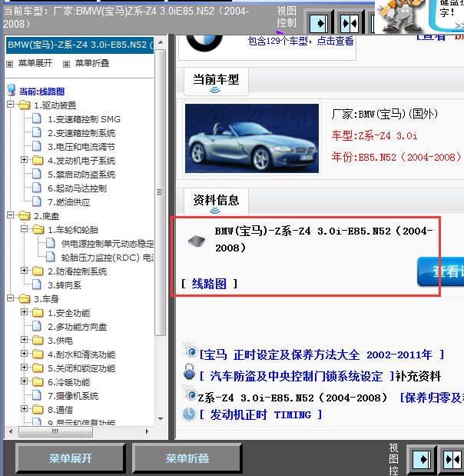Collapse the 1.车轮和轮胎 subfolder
This screenshot has height=476, width=464.
tap(25, 229)
